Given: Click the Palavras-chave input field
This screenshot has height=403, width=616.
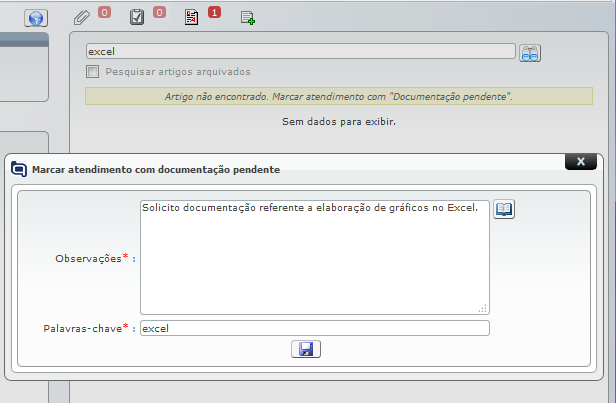Looking at the screenshot, I should (x=314, y=328).
